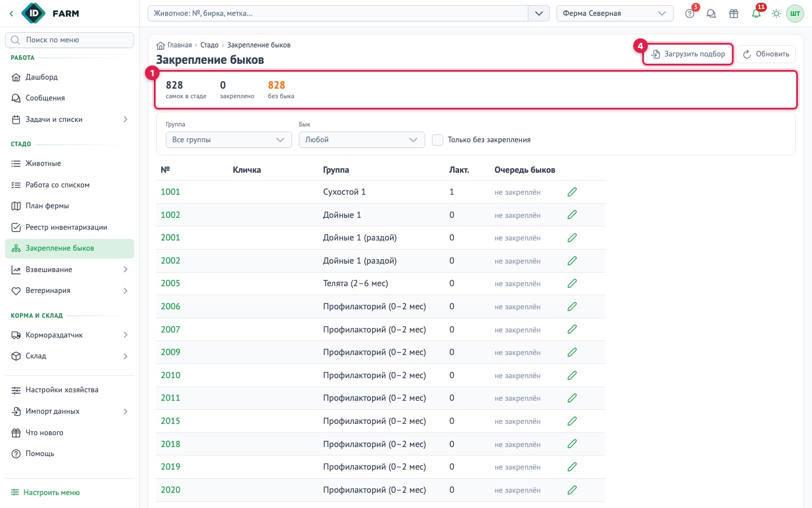Viewport: 812px width, 508px height.
Task: Expand 'Задачи и списки' menu section
Action: pyautogui.click(x=69, y=120)
